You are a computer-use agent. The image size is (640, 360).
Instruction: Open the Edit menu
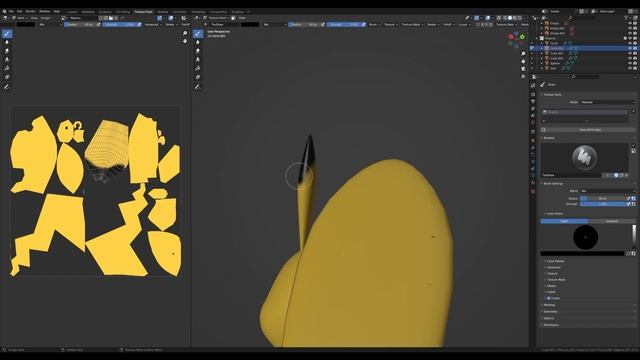tap(19, 11)
